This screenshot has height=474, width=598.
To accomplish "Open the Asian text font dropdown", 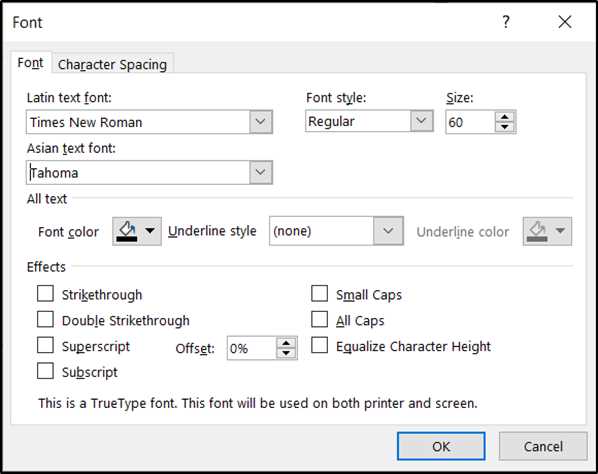I will click(x=261, y=172).
